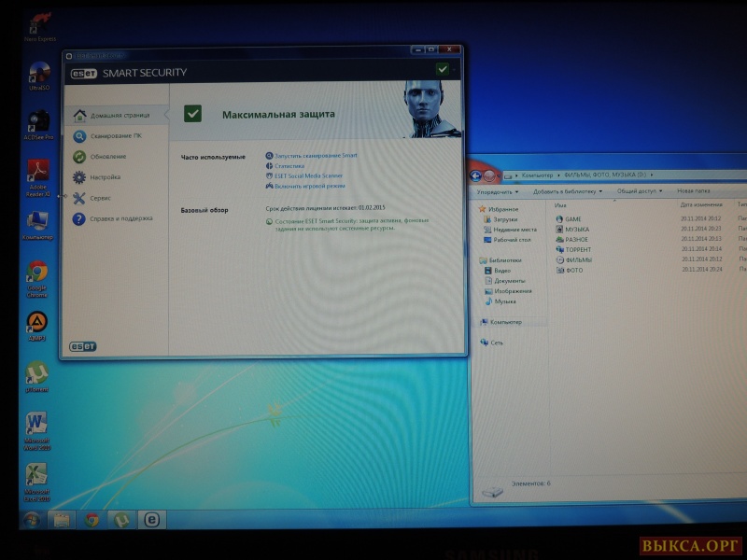Click the Новая папка button
This screenshot has width=747, height=560.
(693, 191)
